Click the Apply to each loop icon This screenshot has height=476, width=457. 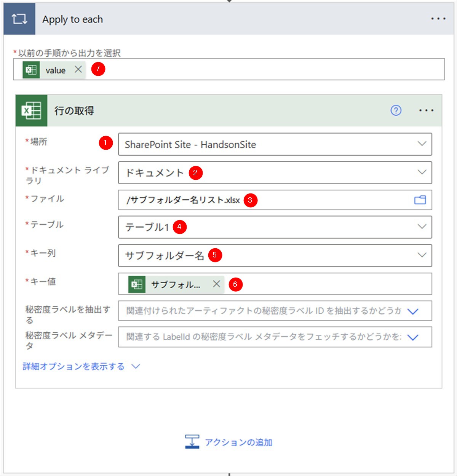click(19, 19)
